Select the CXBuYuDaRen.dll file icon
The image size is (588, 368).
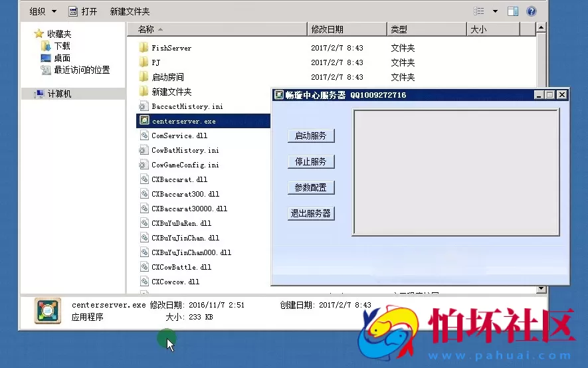(x=144, y=223)
